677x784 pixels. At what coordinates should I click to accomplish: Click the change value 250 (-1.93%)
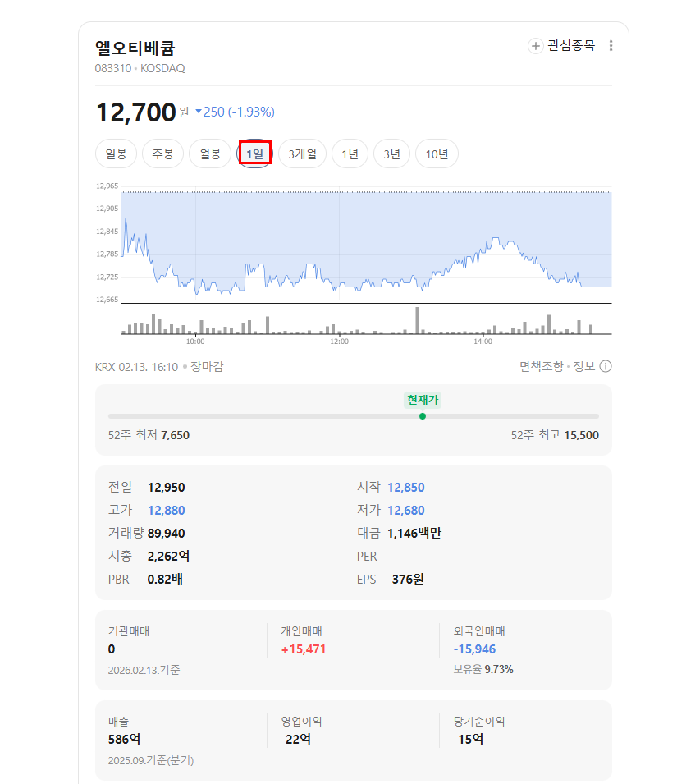click(239, 112)
